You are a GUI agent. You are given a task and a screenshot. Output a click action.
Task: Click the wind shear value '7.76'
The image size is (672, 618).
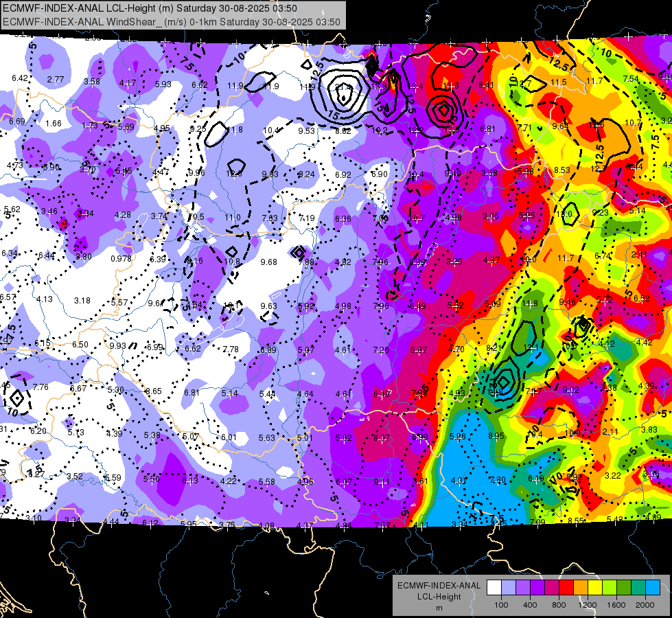(40, 387)
